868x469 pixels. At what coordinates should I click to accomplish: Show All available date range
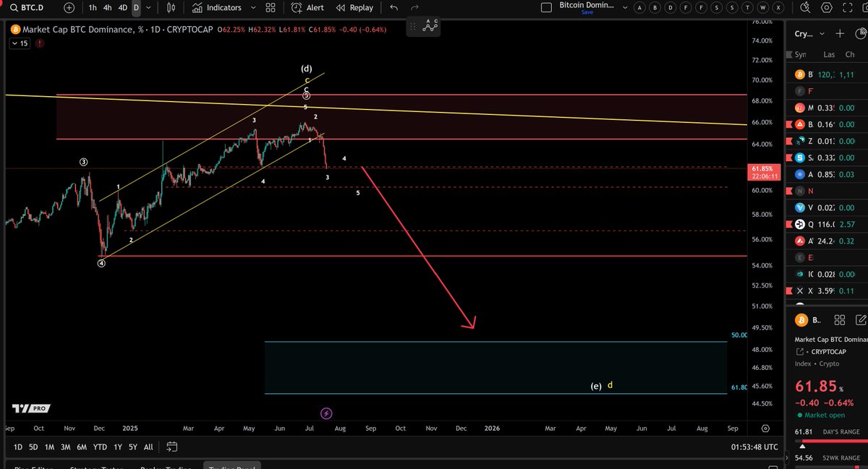(x=148, y=447)
